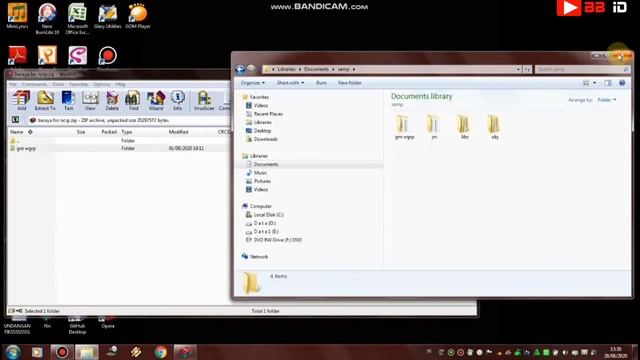Select Pictures library in navigation pane
Image resolution: width=640 pixels, height=360 pixels.
(258, 181)
